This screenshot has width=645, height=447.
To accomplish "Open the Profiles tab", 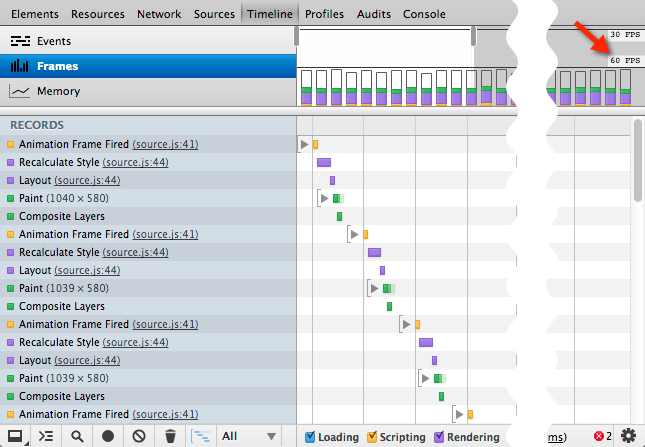I will pos(324,14).
